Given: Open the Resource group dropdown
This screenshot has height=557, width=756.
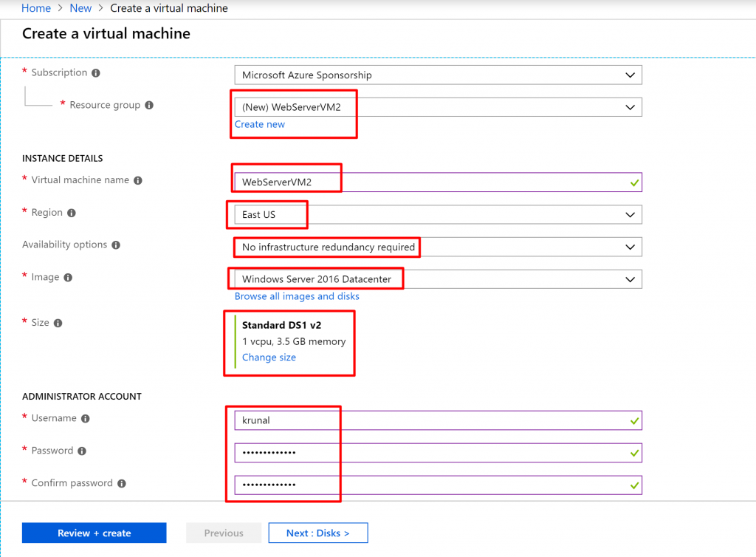Looking at the screenshot, I should pos(438,107).
